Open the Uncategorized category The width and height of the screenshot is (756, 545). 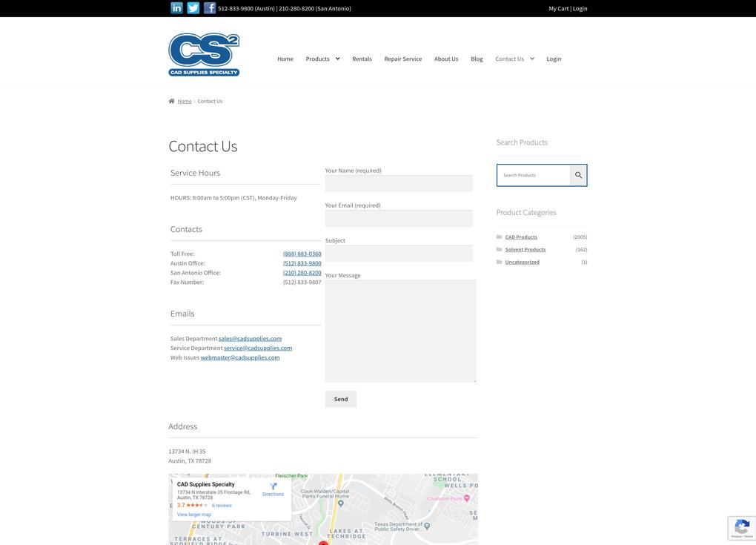click(x=523, y=262)
